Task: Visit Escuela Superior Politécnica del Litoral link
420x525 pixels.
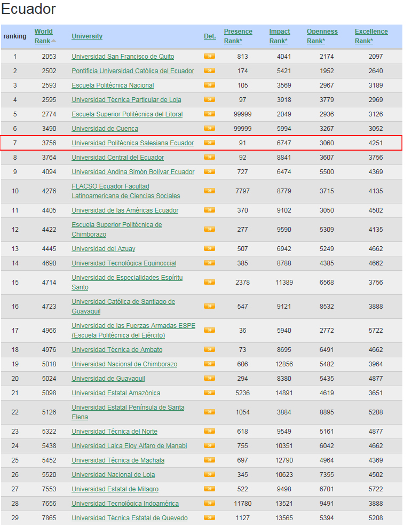Action: 127,114
